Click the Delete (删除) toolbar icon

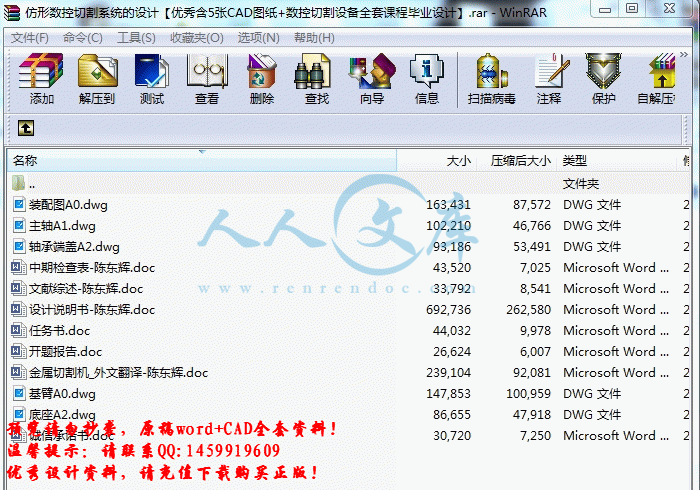(x=262, y=71)
